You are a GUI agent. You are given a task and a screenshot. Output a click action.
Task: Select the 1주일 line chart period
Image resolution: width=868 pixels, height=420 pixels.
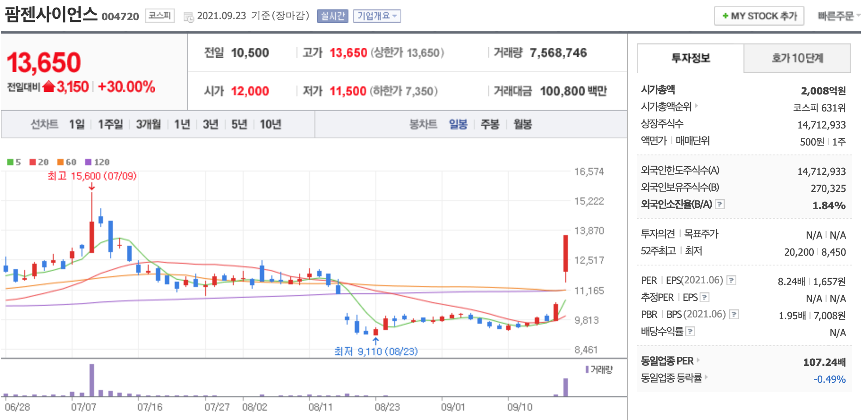coord(110,124)
